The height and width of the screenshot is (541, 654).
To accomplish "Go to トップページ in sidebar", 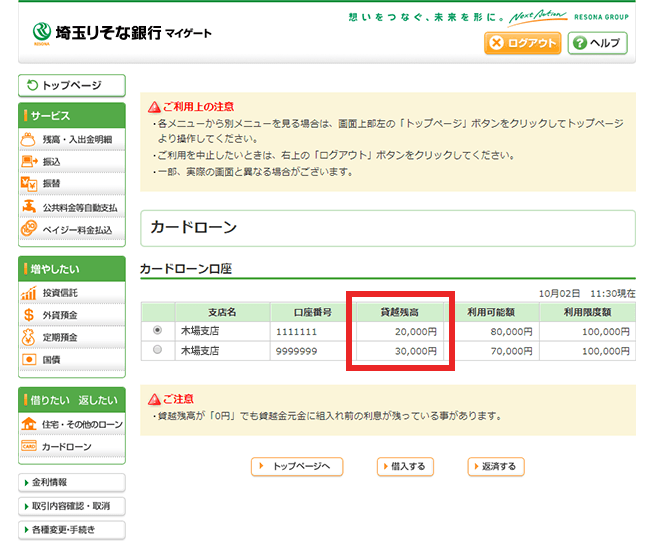I will (x=72, y=86).
